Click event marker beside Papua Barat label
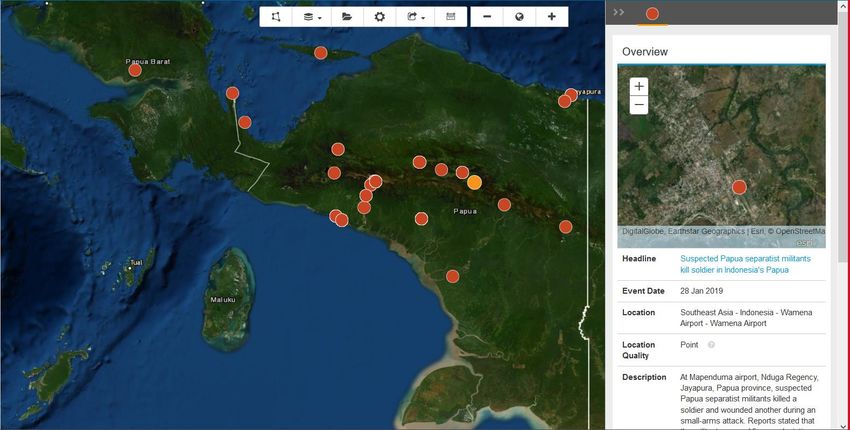 [135, 70]
